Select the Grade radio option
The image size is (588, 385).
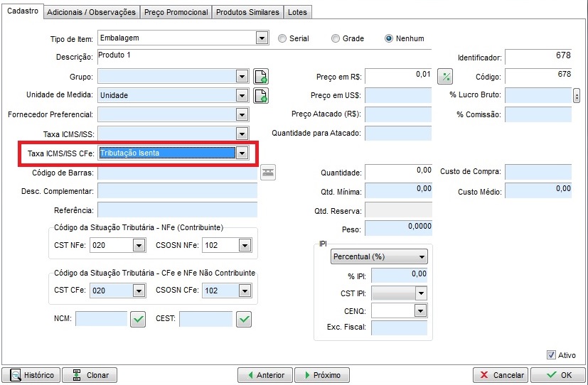(336, 38)
